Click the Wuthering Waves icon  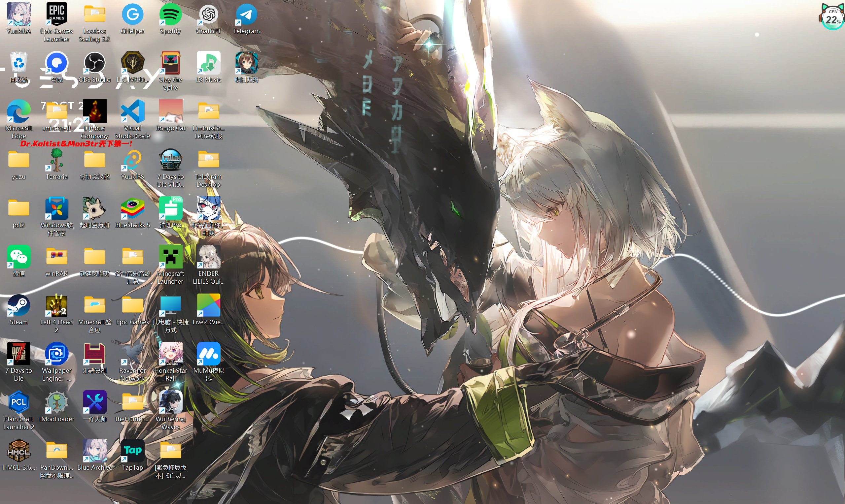[170, 402]
